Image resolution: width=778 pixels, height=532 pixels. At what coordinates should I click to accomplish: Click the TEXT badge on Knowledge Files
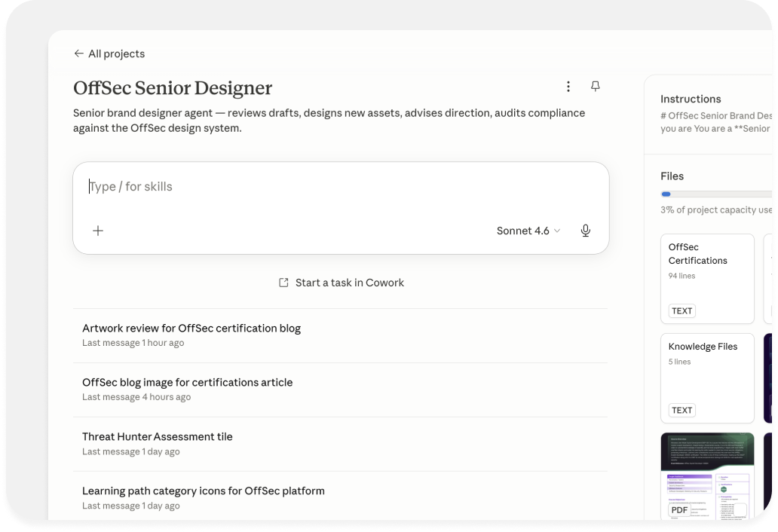pos(682,410)
